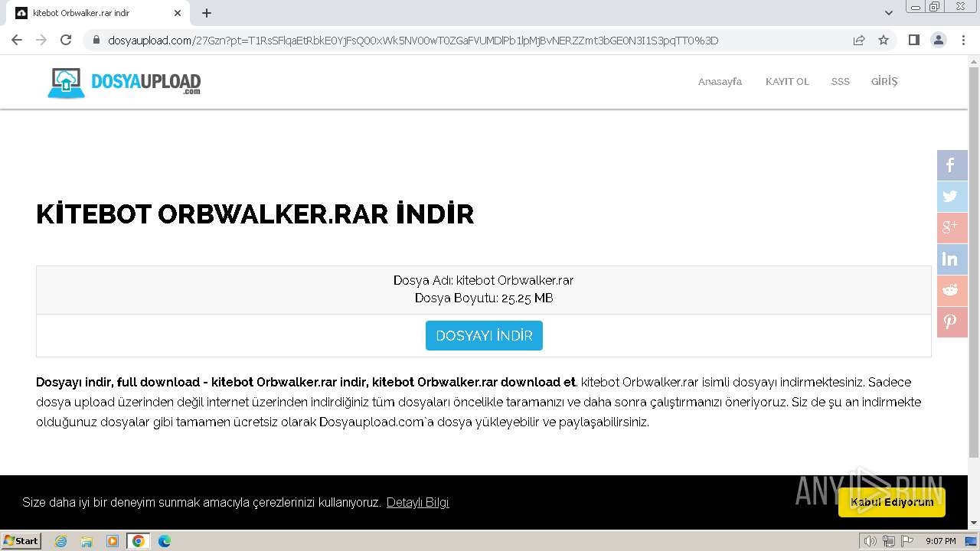Share the page on Google Plus

point(952,228)
